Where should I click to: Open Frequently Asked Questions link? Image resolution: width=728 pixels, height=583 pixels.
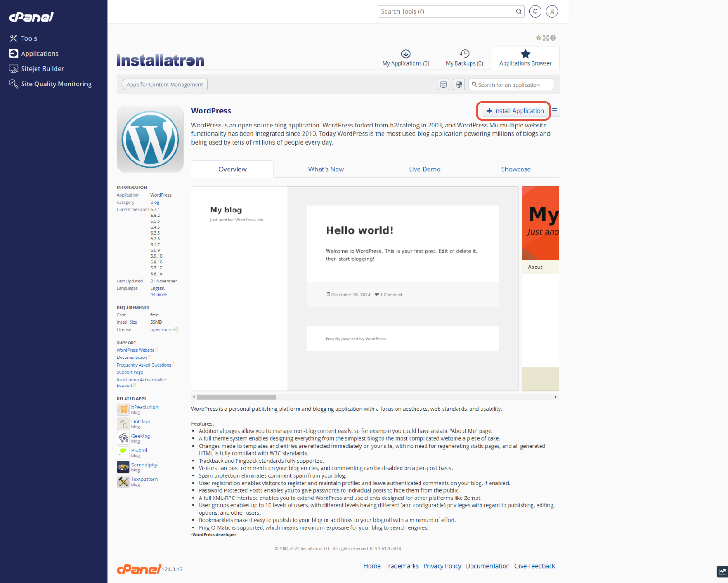[144, 365]
